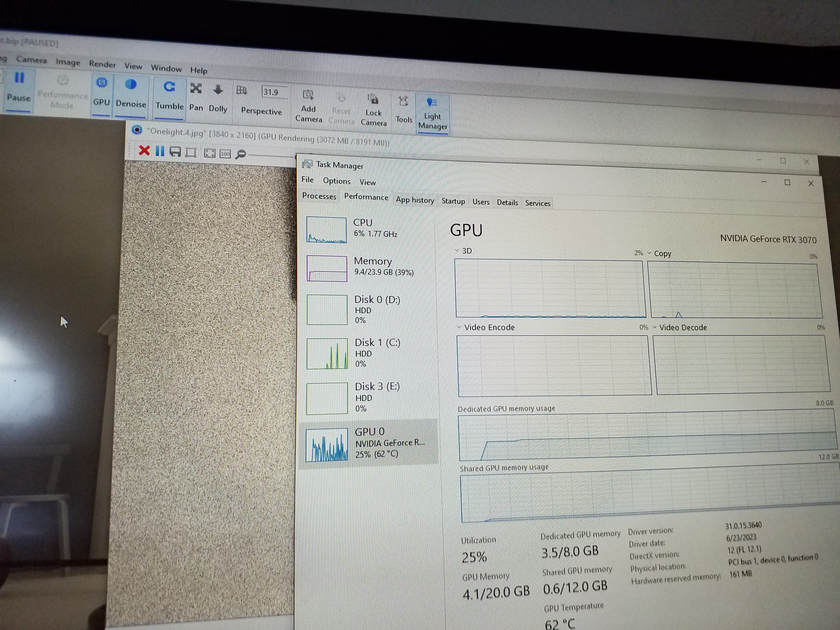Open the Render menu
The width and height of the screenshot is (840, 630).
(102, 64)
